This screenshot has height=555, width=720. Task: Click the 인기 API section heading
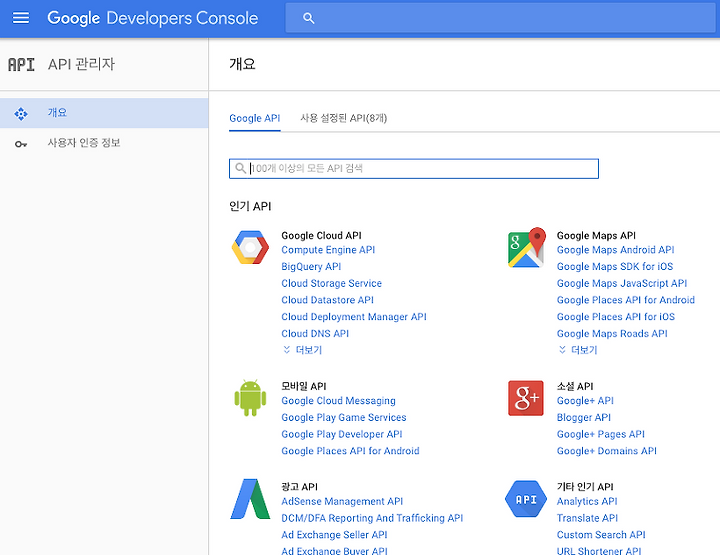point(250,207)
